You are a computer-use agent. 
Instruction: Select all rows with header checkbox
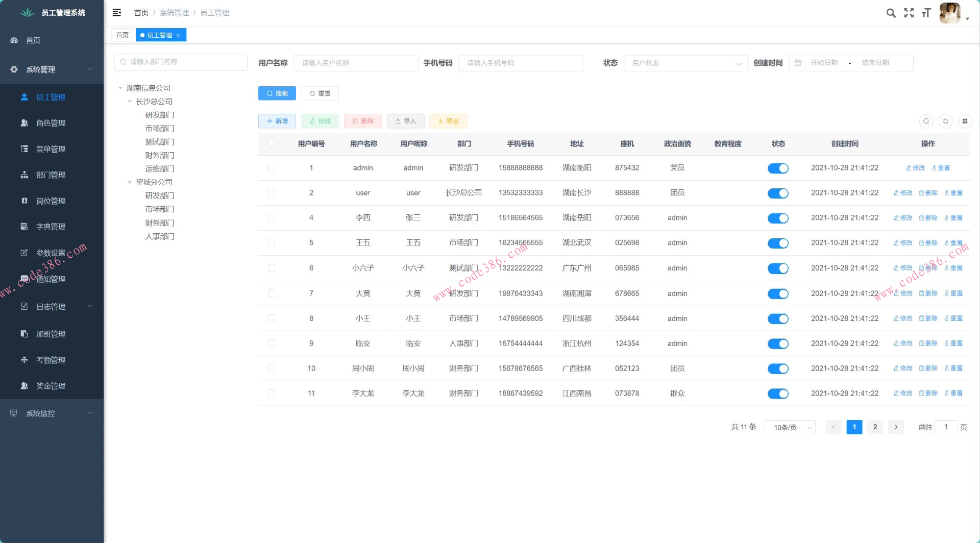coord(272,144)
